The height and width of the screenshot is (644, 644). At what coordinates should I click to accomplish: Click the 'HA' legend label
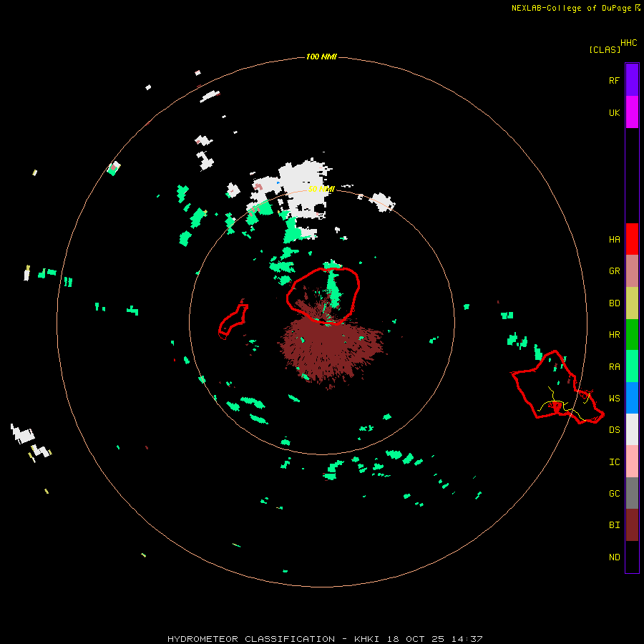coord(614,239)
